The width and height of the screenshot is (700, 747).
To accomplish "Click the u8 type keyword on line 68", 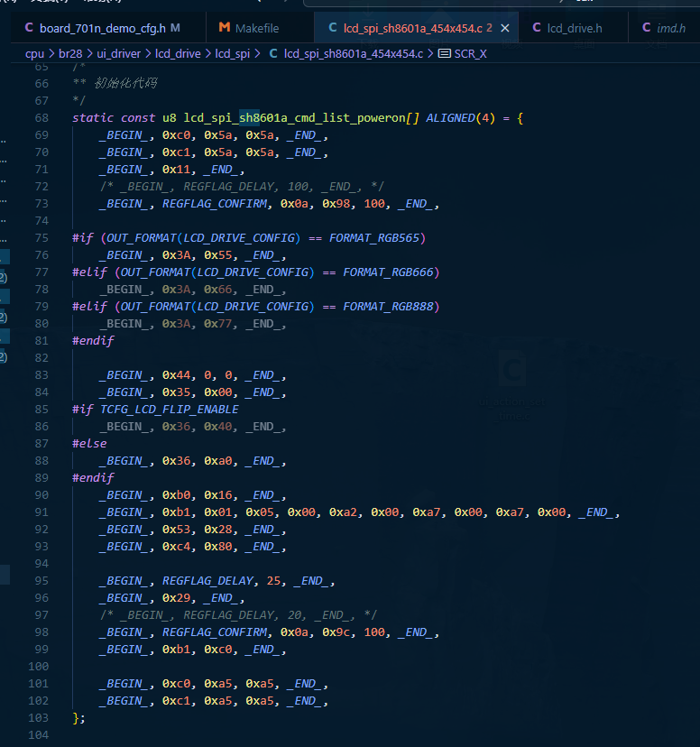I will (169, 117).
